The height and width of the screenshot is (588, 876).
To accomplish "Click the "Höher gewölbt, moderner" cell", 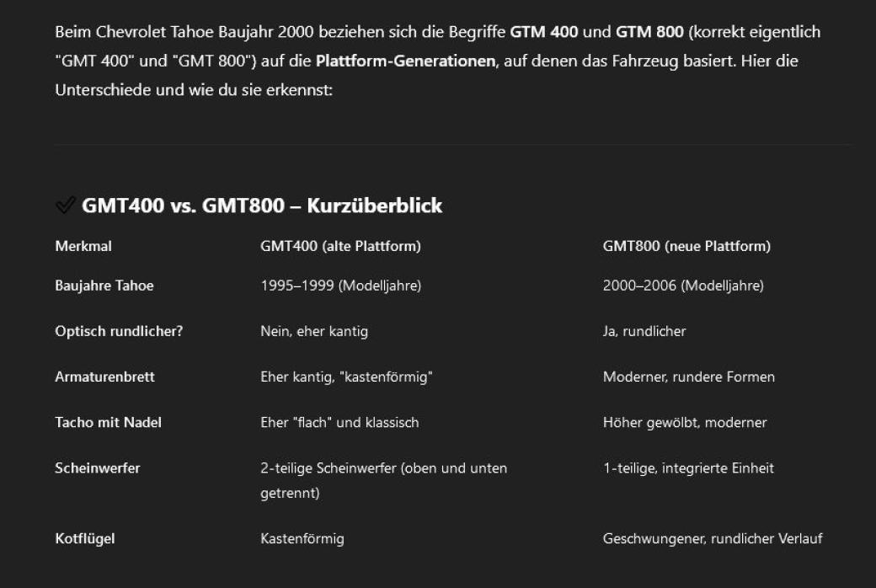I will (685, 422).
